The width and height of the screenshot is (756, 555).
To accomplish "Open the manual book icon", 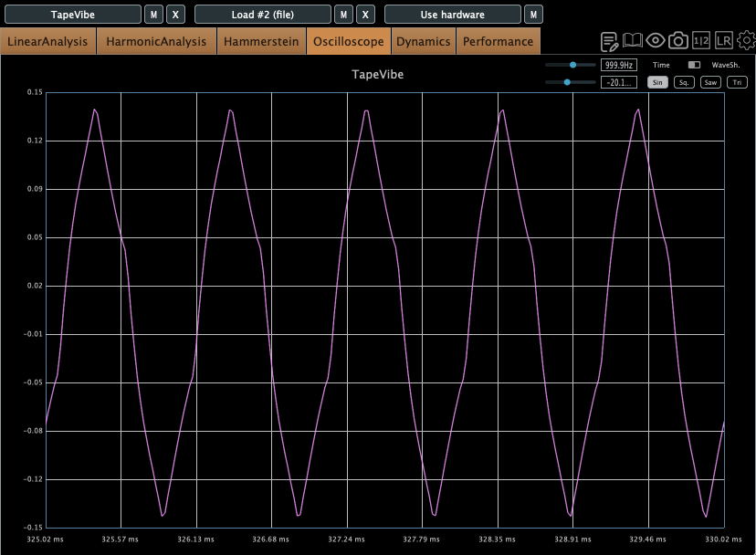I will point(633,41).
